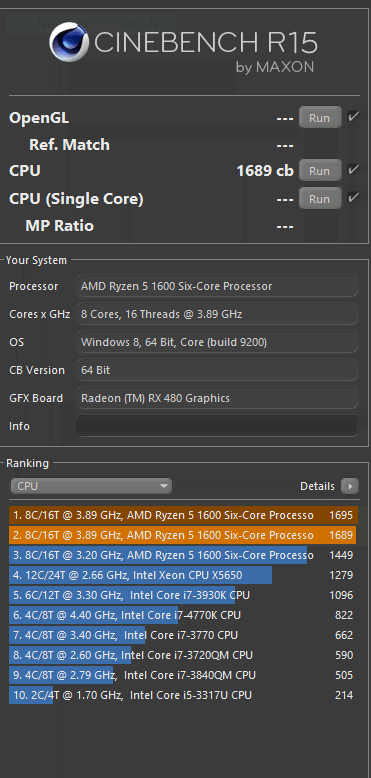Click the MP Ratio label
This screenshot has height=778, width=371.
[60, 226]
